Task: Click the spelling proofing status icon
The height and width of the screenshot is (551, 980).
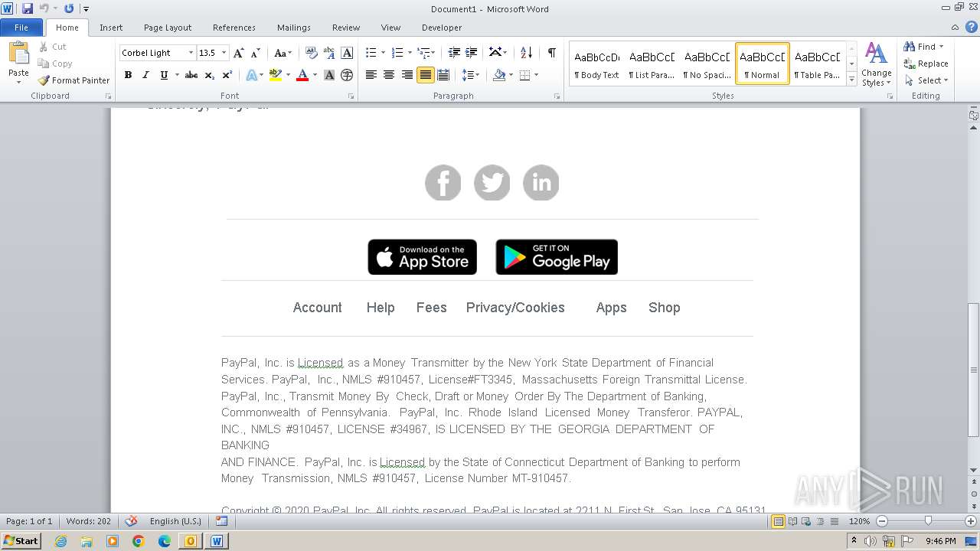Action: (131, 521)
